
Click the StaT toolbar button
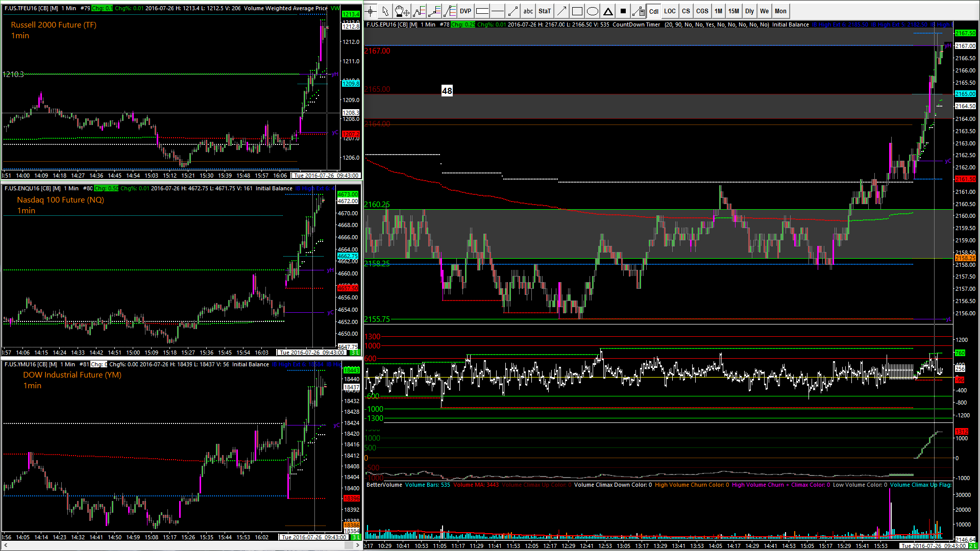545,11
